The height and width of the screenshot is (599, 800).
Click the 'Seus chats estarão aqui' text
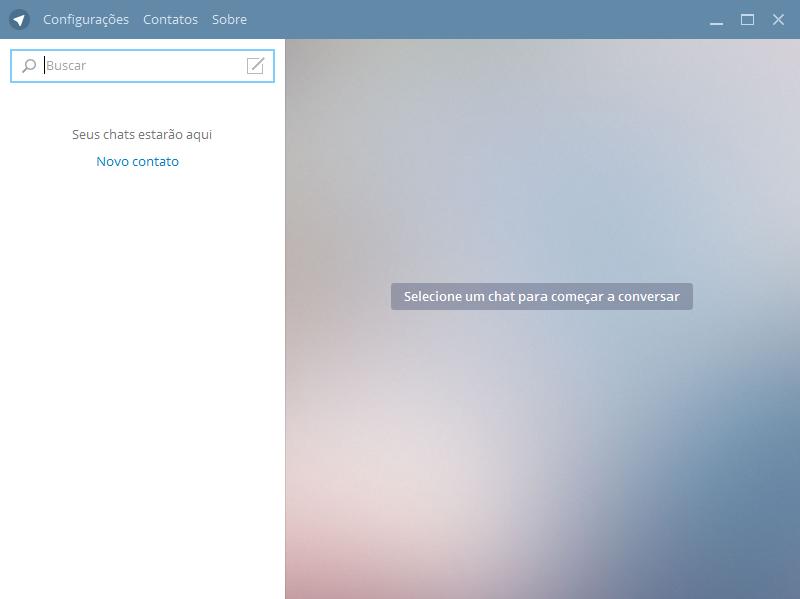142,134
